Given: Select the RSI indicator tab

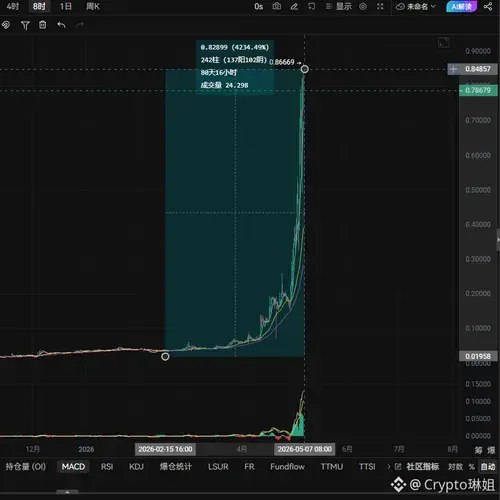Looking at the screenshot, I should coord(107,466).
